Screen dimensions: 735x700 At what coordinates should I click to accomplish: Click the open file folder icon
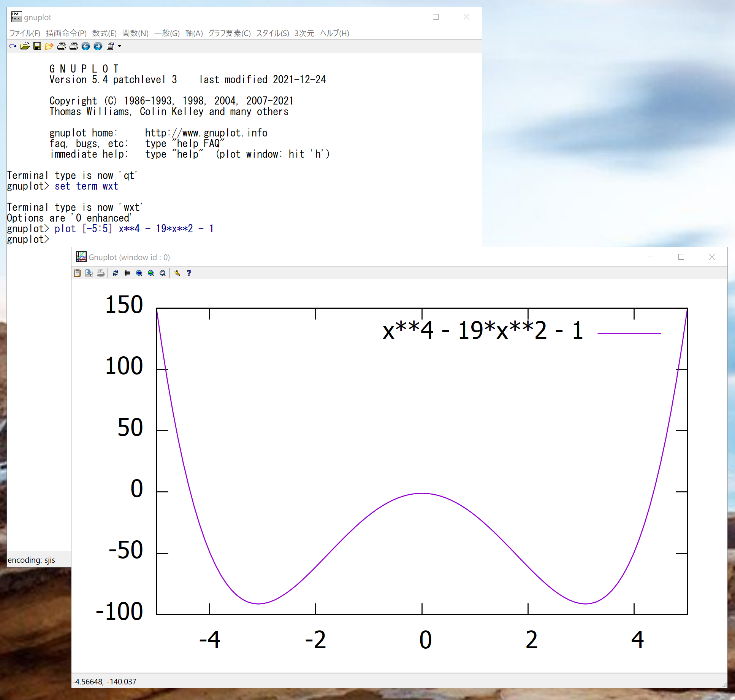pyautogui.click(x=25, y=46)
